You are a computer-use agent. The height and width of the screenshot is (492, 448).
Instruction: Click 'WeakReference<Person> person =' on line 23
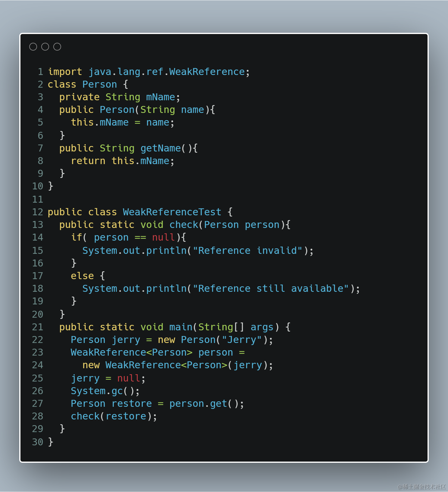(x=158, y=353)
